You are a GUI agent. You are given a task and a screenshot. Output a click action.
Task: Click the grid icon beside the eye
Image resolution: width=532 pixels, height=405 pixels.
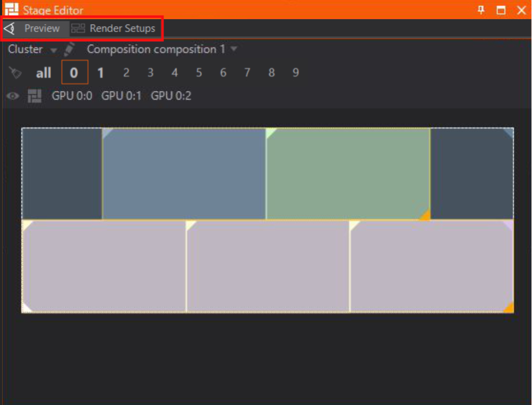tap(35, 96)
